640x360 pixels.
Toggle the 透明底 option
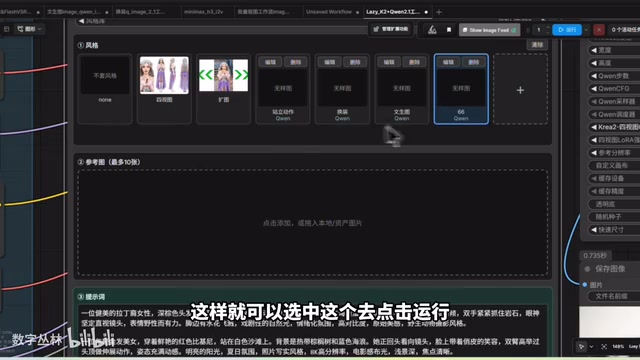[x=613, y=204]
